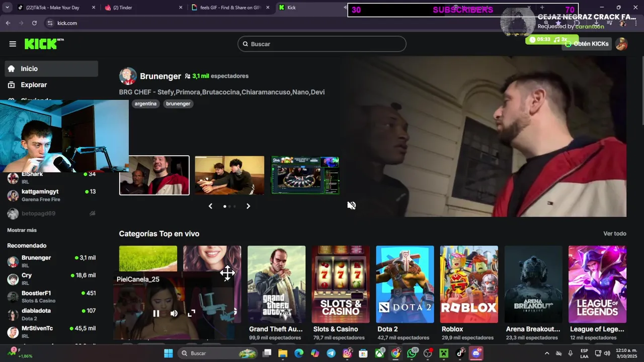
Task: Select third carousel casino thumbnail
Action: [305, 175]
